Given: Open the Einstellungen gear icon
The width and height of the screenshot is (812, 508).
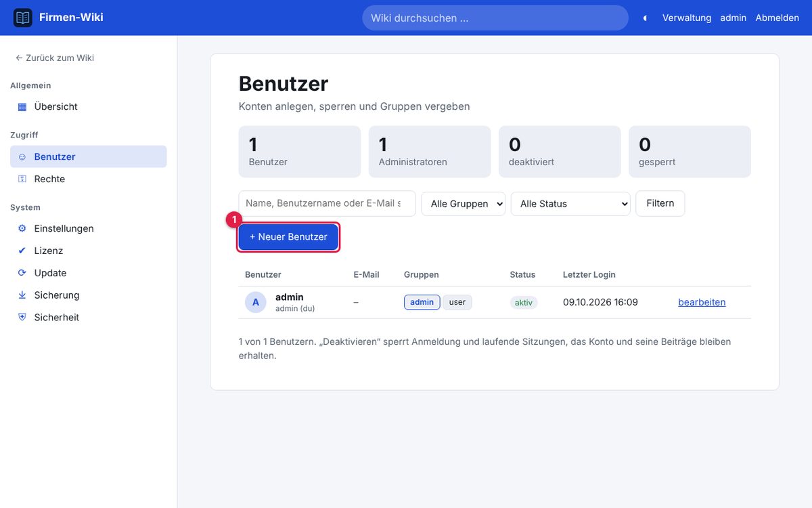Looking at the screenshot, I should (22, 228).
